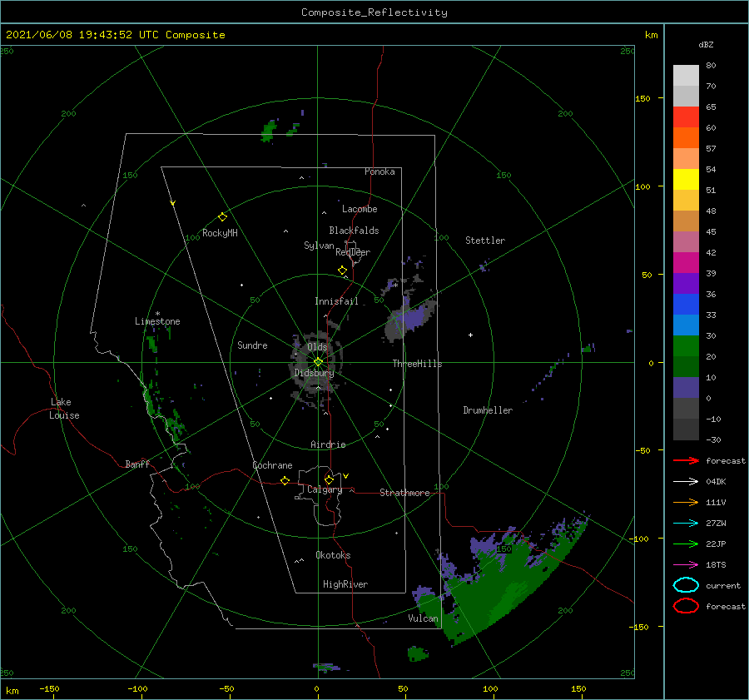Click the Sylvan label

point(319,246)
